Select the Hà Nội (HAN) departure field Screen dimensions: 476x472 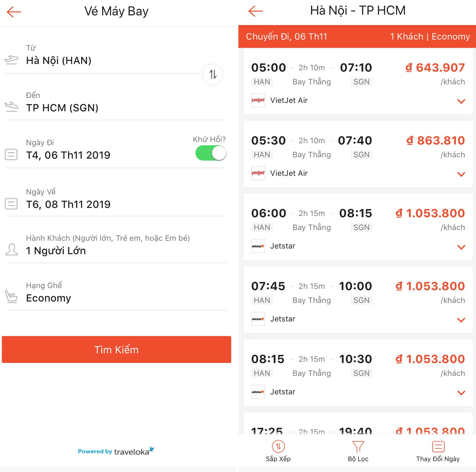point(101,56)
